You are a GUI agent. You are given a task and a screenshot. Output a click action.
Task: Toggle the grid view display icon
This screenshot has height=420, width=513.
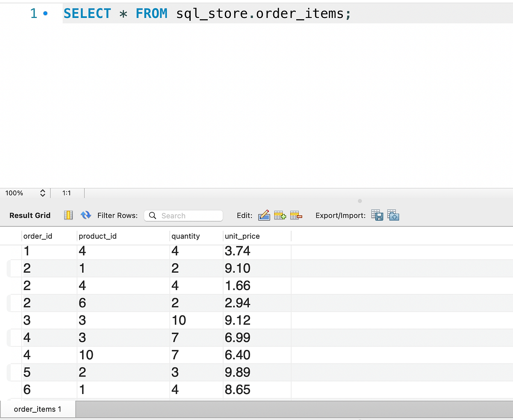pyautogui.click(x=68, y=215)
